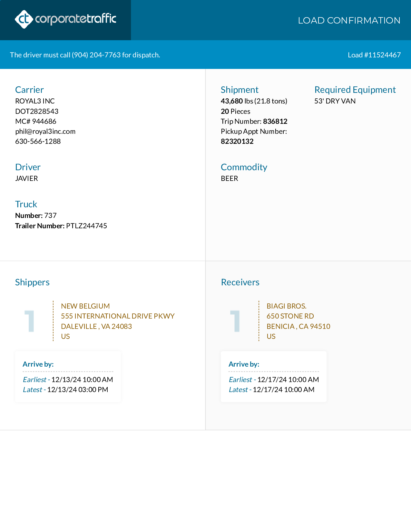
Task: Open the phil@royal3inc.com email address
Action: pyautogui.click(x=45, y=131)
